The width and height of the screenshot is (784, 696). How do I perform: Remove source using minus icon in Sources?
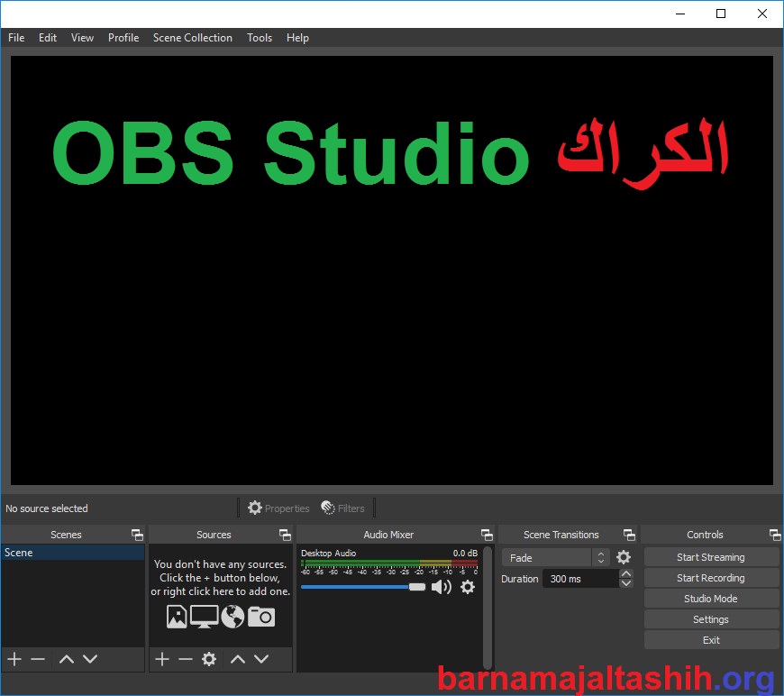pyautogui.click(x=186, y=659)
